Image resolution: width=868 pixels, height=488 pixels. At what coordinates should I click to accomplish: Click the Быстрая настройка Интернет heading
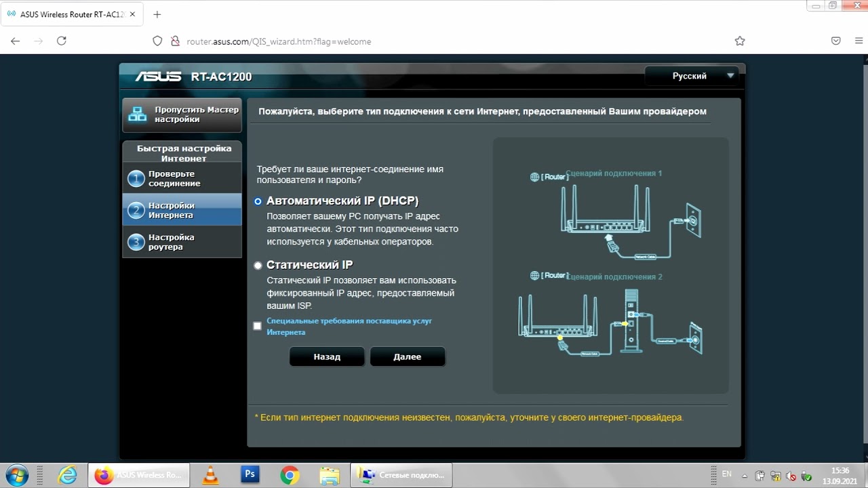pyautogui.click(x=184, y=153)
